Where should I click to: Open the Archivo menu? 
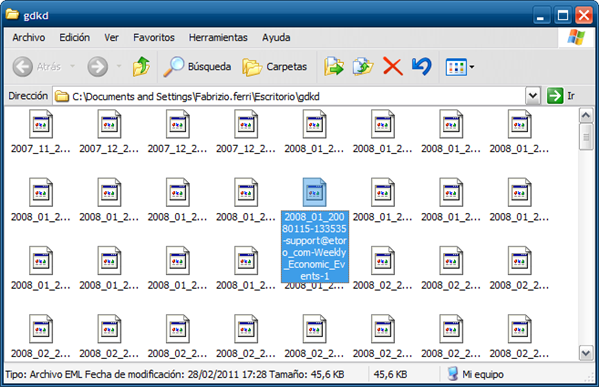pos(29,37)
